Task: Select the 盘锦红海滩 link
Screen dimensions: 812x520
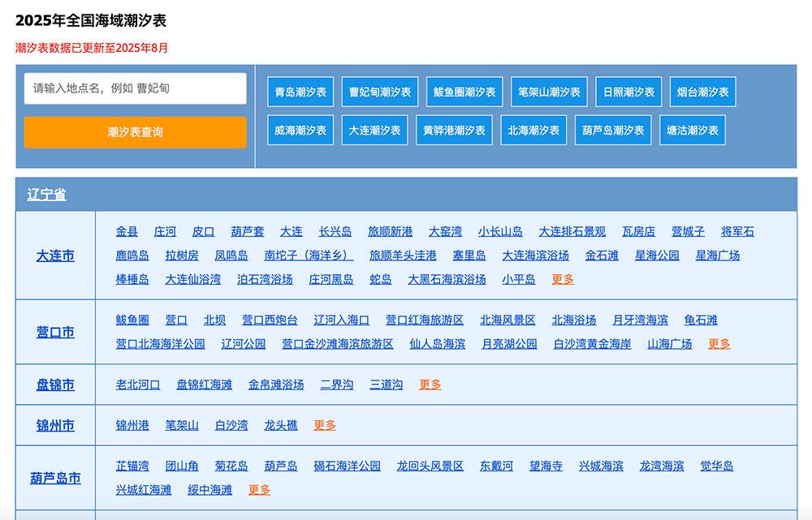Action: (x=204, y=385)
